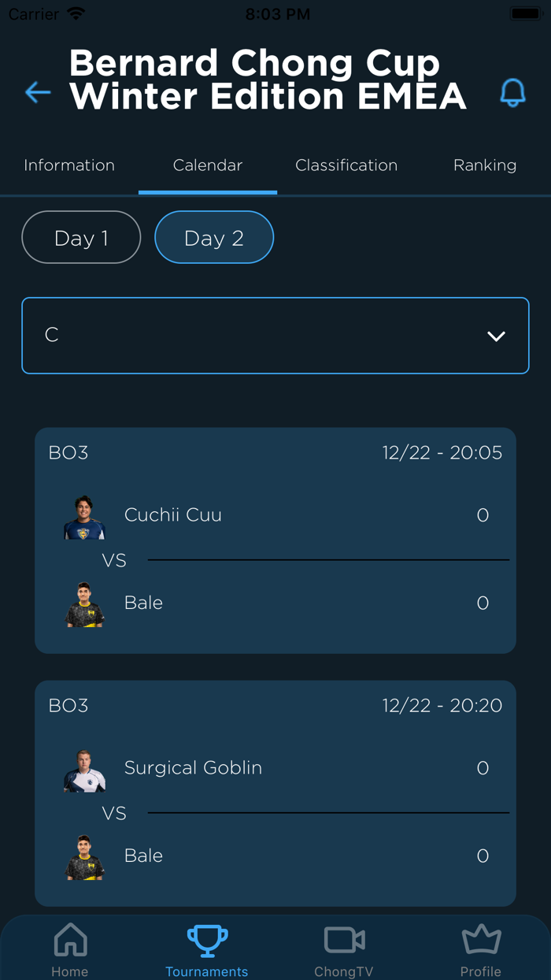Open Tournaments trophy icon
Screen dimensions: 551x980
pyautogui.click(x=207, y=941)
